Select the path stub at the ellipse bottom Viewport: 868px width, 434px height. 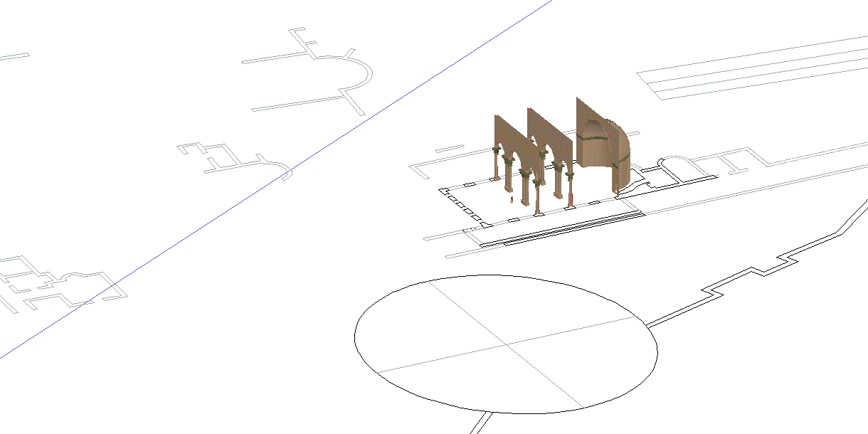click(x=481, y=423)
